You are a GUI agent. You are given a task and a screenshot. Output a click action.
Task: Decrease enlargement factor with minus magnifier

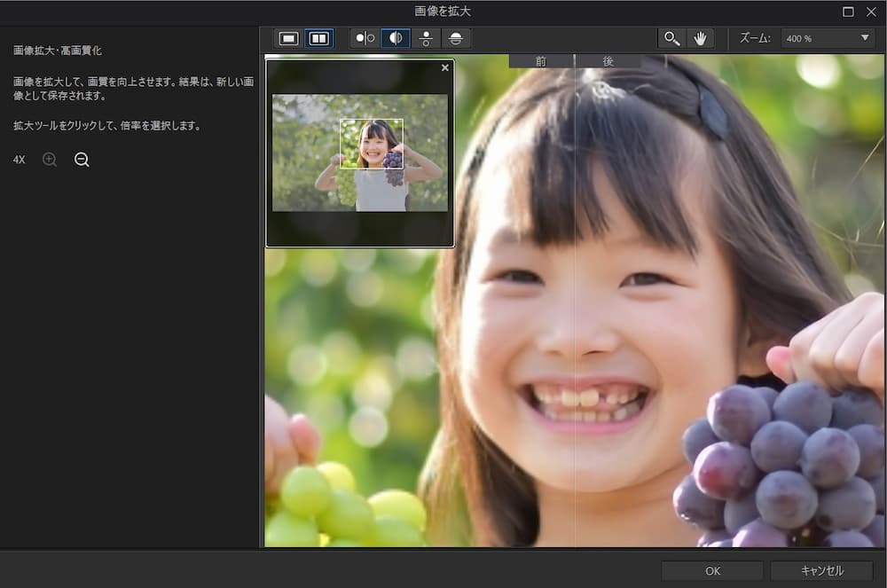tap(82, 160)
